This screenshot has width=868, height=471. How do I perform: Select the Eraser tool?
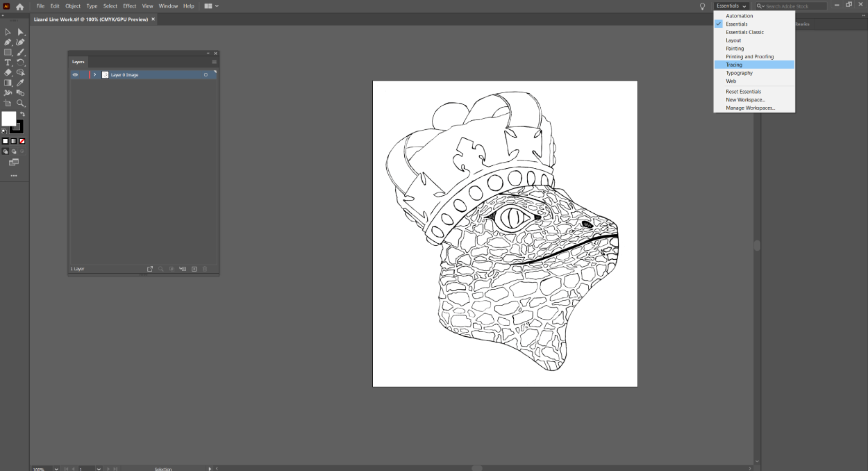(x=8, y=72)
